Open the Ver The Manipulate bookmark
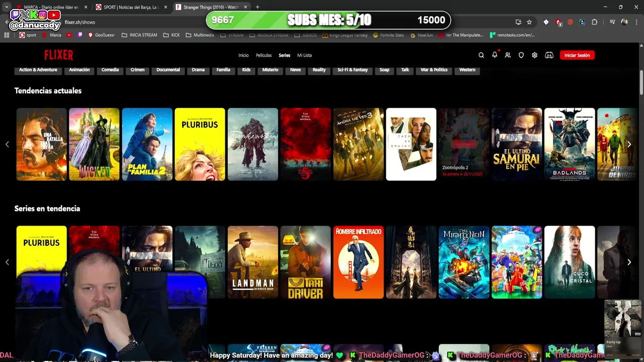Viewport: 644px width, 362px height. [x=461, y=35]
